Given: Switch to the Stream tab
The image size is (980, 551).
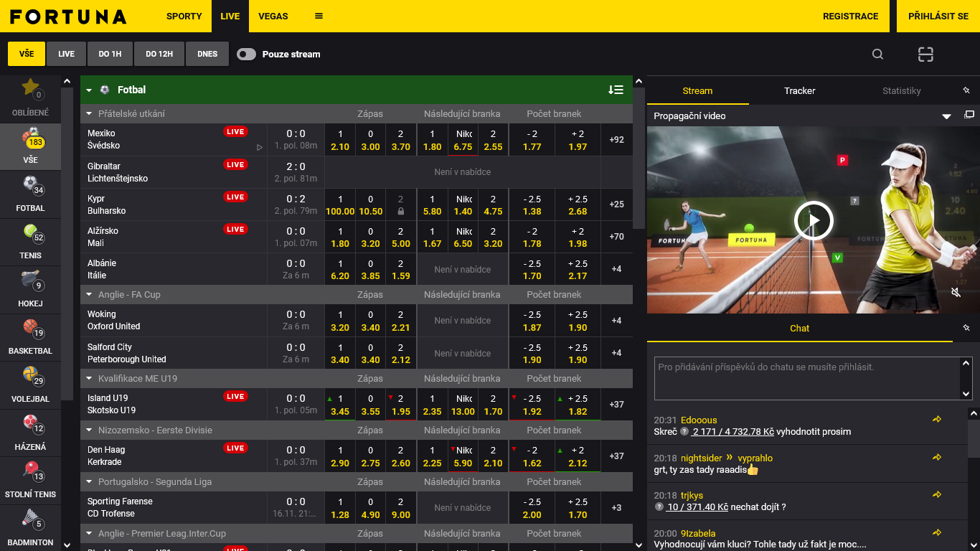Looking at the screenshot, I should pyautogui.click(x=697, y=90).
